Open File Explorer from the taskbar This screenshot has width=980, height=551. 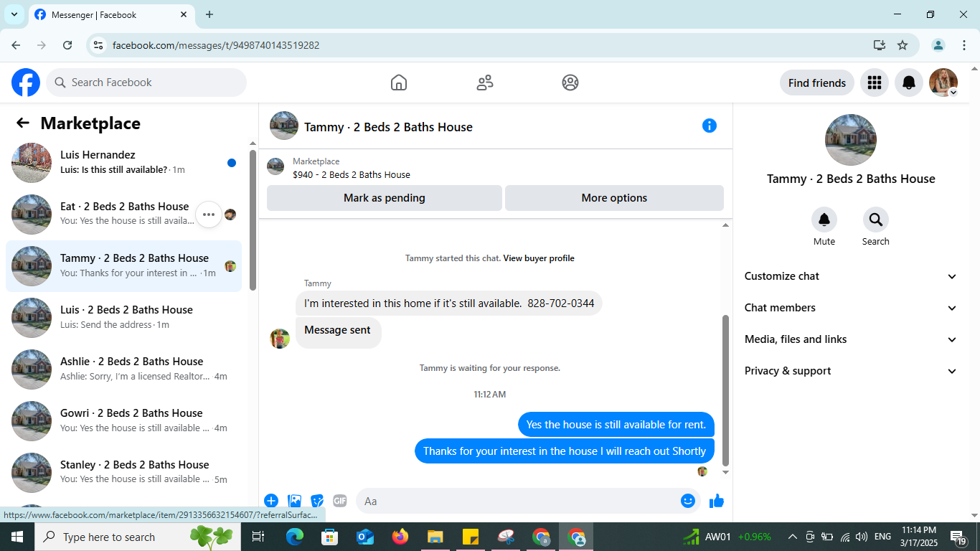(435, 537)
